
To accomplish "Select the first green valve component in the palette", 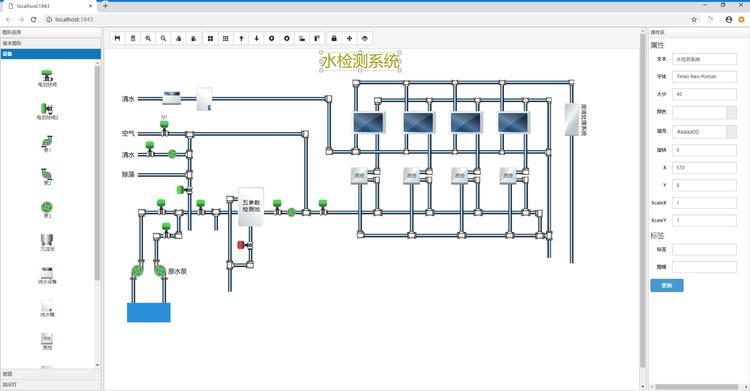I will (47, 78).
